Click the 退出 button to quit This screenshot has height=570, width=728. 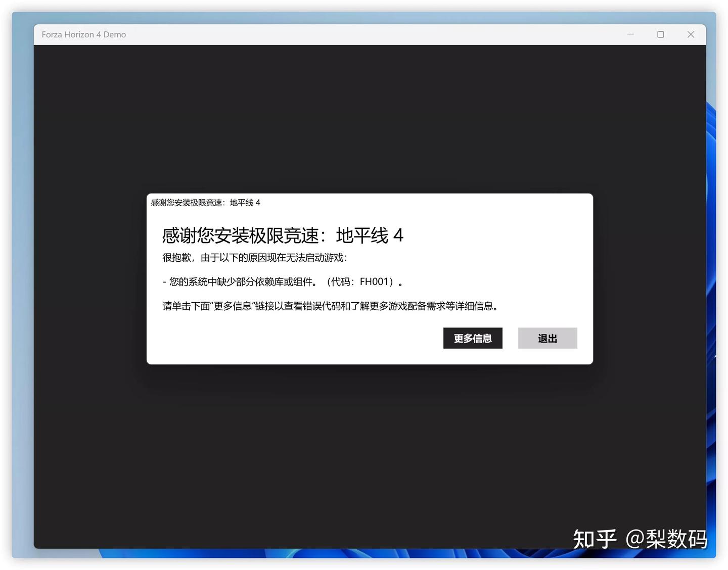click(x=548, y=338)
